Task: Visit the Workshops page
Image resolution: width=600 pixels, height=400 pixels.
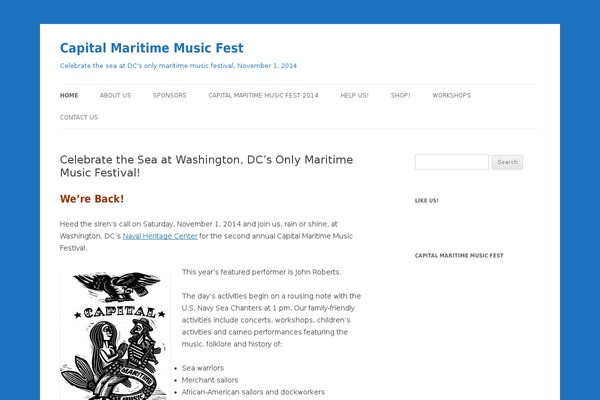Action: [x=452, y=95]
